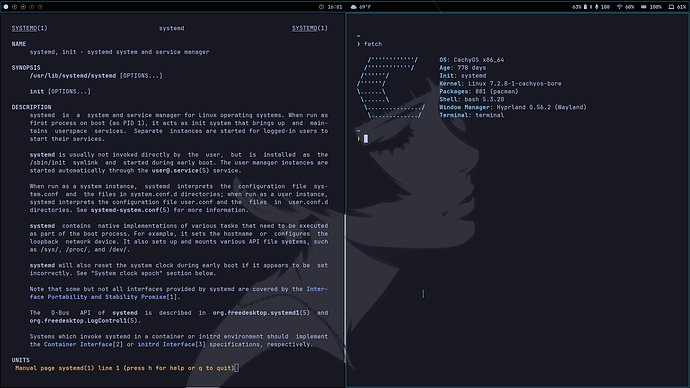Click the Init: systemd line in fetch output

462,76
